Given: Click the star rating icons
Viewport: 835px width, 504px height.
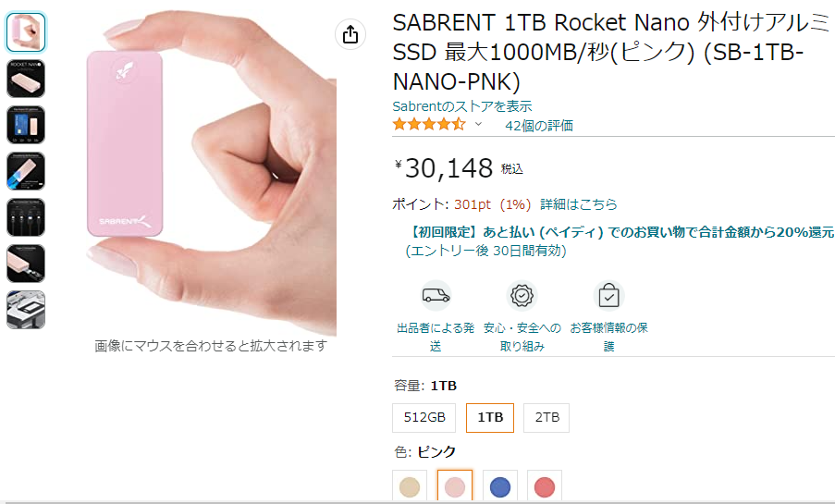Looking at the screenshot, I should pos(429,125).
